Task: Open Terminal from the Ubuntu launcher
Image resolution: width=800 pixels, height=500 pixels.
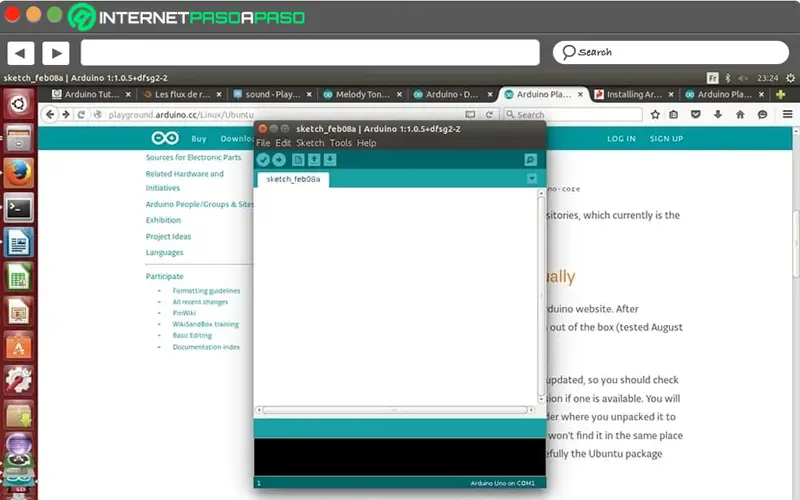Action: pos(18,208)
